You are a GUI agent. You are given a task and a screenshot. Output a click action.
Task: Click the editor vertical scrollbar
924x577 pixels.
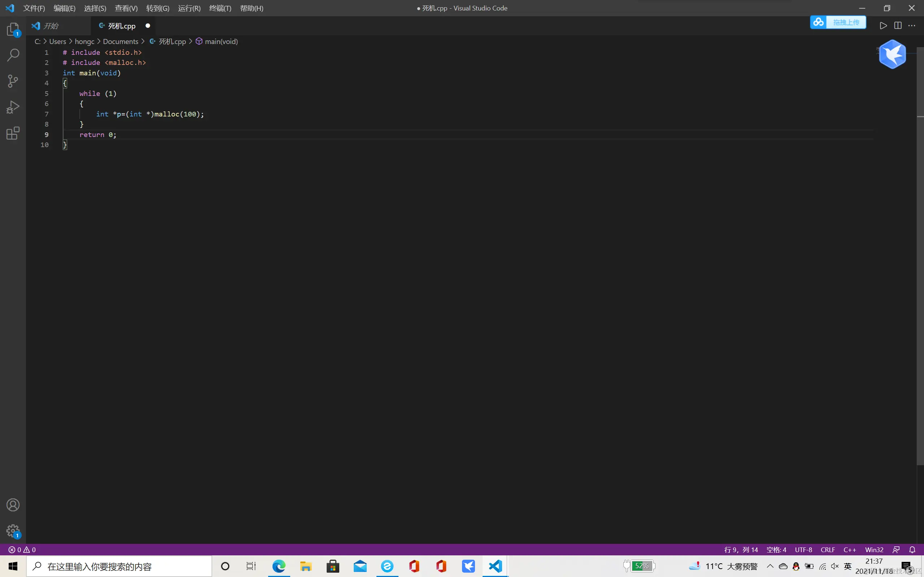[920, 267]
